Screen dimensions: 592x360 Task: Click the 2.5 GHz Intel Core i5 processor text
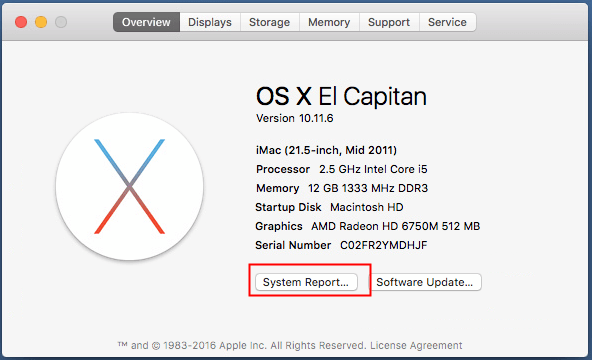point(373,169)
